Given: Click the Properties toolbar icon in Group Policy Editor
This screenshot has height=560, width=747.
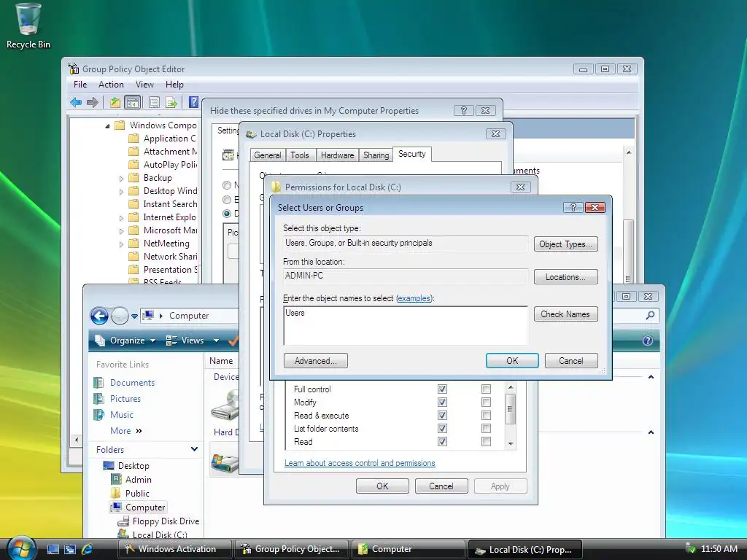Looking at the screenshot, I should coord(154,102).
